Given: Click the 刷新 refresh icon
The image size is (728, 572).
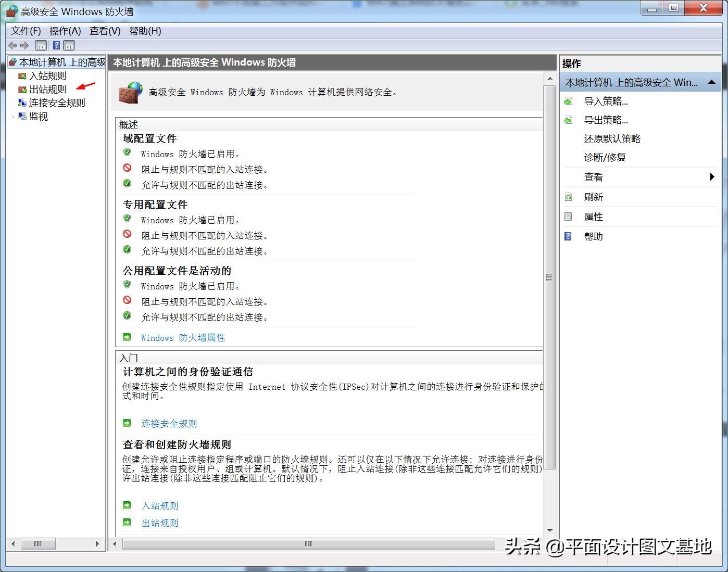Looking at the screenshot, I should coord(568,197).
